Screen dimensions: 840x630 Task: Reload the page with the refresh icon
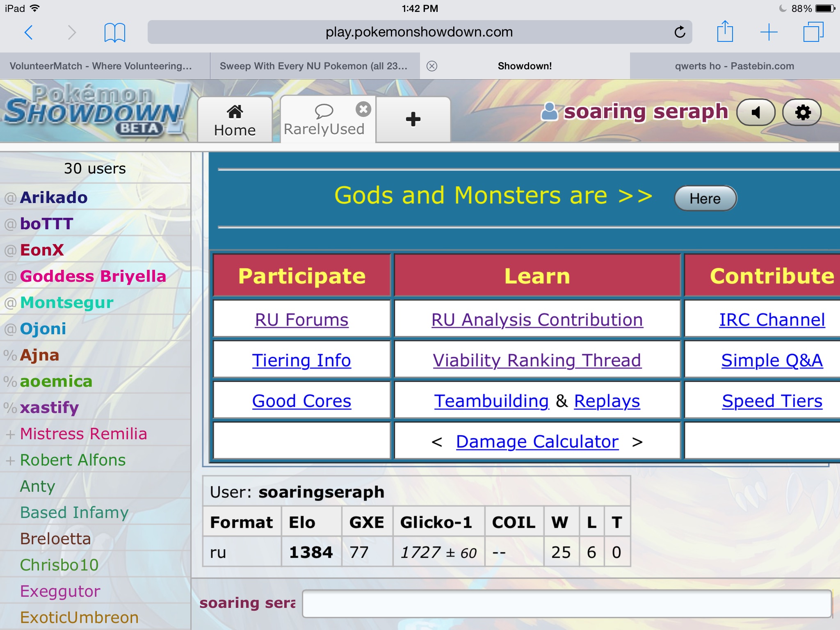680,32
